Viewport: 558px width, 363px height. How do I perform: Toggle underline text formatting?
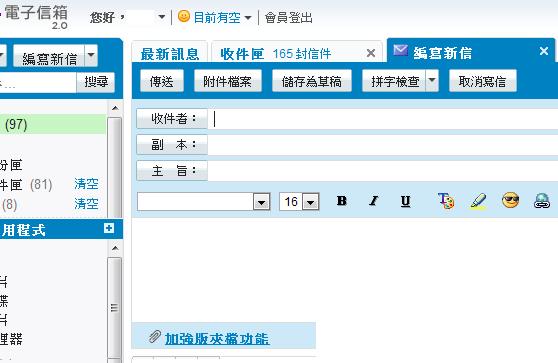(405, 201)
